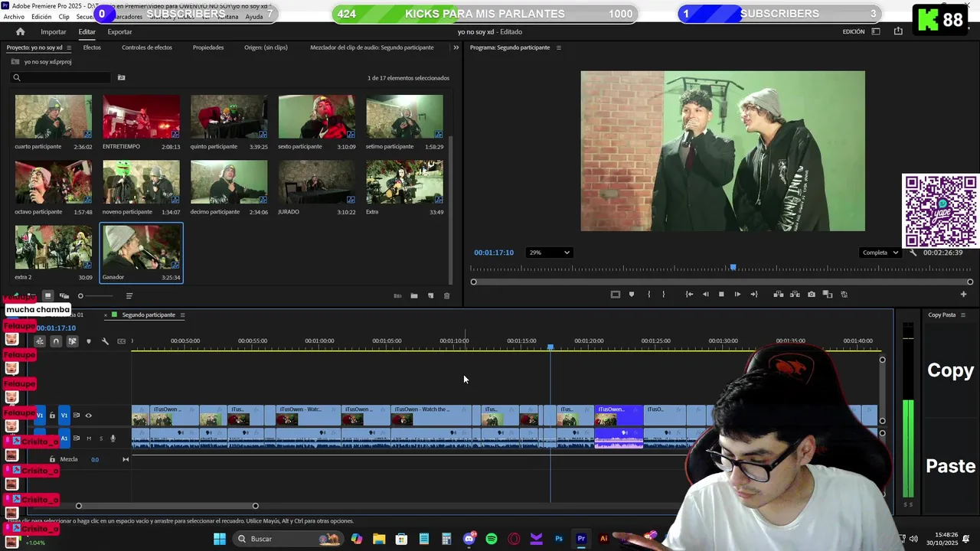The height and width of the screenshot is (551, 980).
Task: Enable voice-over record on A1
Action: tap(113, 439)
